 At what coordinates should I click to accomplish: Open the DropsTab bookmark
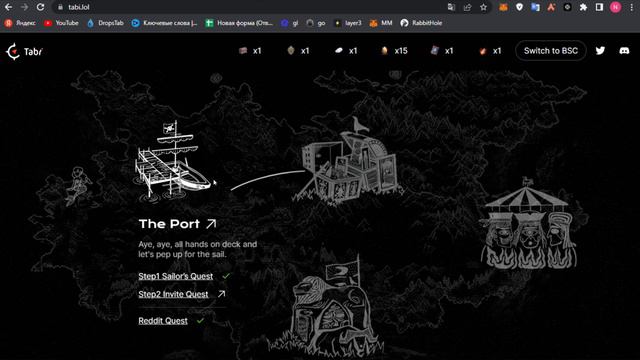click(x=105, y=23)
